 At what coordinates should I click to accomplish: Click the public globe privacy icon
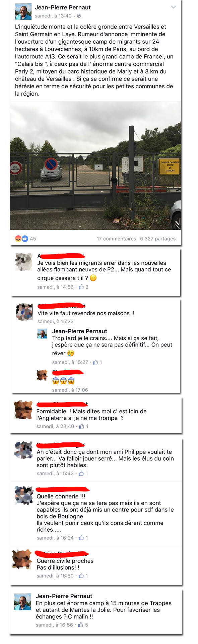(x=79, y=16)
